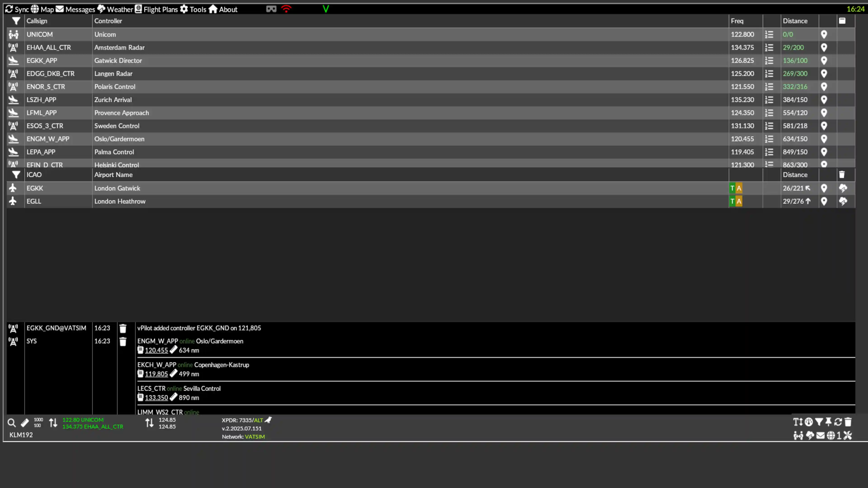868x488 pixels.
Task: Clear the airports list trash icon
Action: coord(842,174)
